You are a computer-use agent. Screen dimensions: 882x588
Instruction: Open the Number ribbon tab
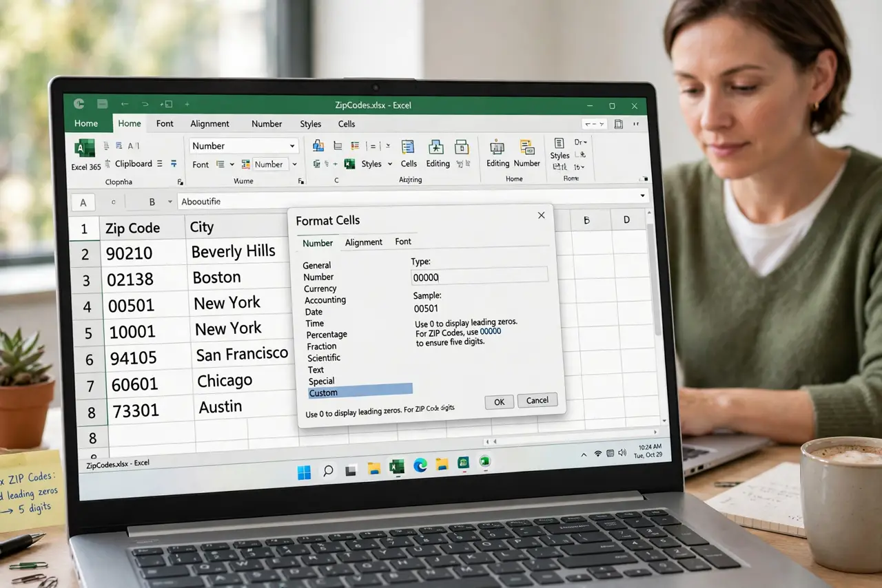click(267, 124)
